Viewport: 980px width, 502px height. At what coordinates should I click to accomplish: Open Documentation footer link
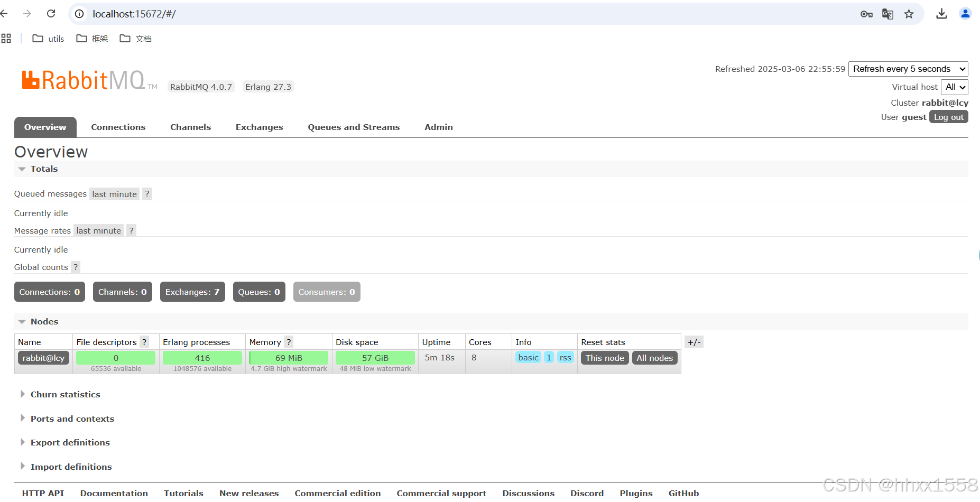(114, 493)
